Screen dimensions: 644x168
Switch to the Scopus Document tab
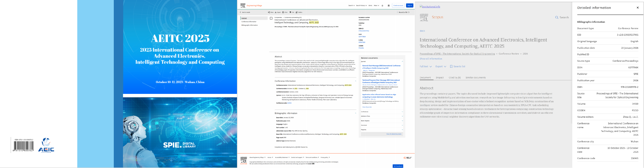click(x=425, y=78)
